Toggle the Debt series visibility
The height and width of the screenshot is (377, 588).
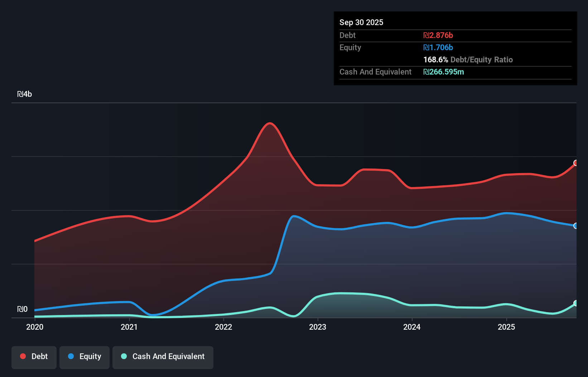tap(34, 356)
